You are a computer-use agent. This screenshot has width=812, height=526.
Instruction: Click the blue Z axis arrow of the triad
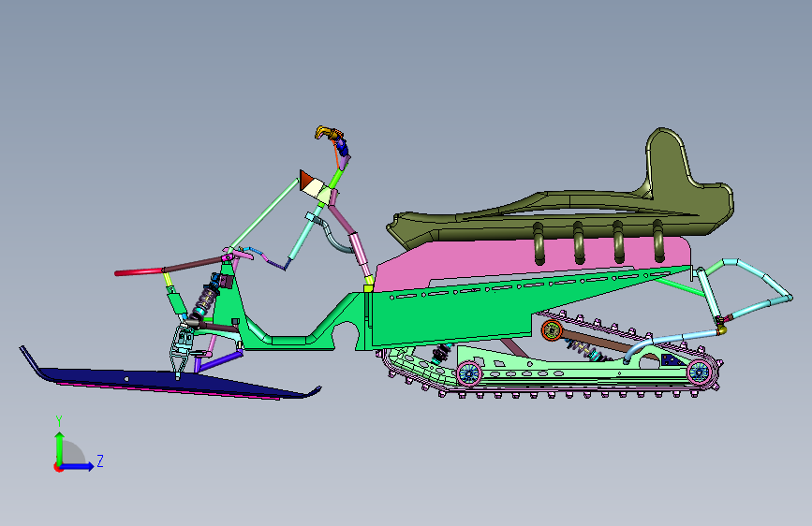[78, 466]
